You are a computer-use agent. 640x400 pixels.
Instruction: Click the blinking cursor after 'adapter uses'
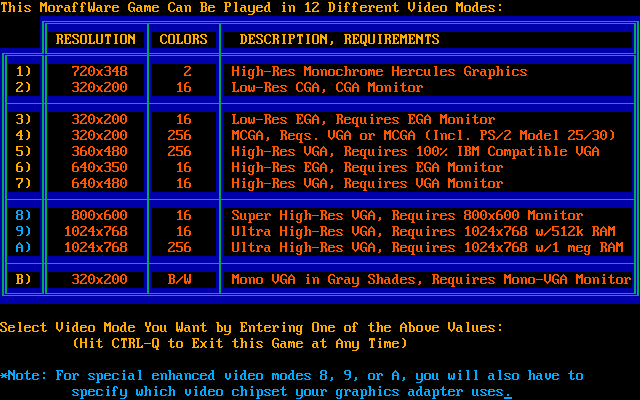click(508, 392)
